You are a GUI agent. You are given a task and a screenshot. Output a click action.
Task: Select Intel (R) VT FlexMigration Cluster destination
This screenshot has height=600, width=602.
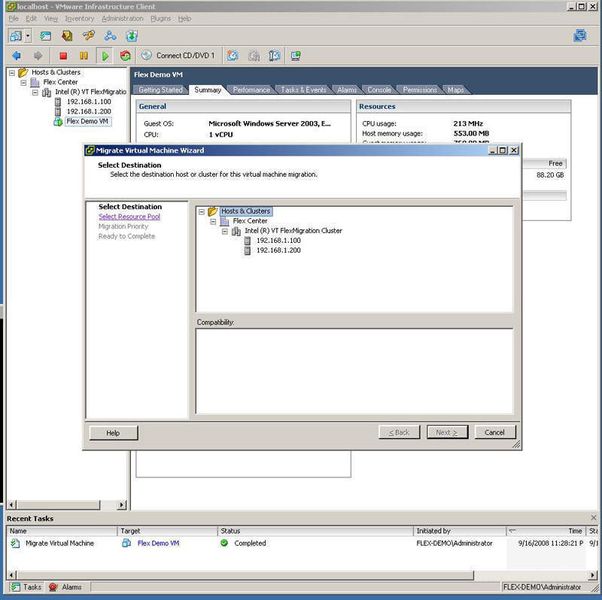coord(293,231)
